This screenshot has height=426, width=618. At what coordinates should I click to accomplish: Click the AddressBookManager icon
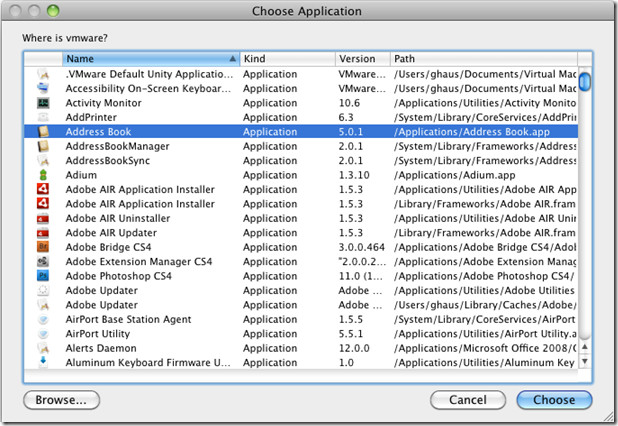(x=43, y=146)
